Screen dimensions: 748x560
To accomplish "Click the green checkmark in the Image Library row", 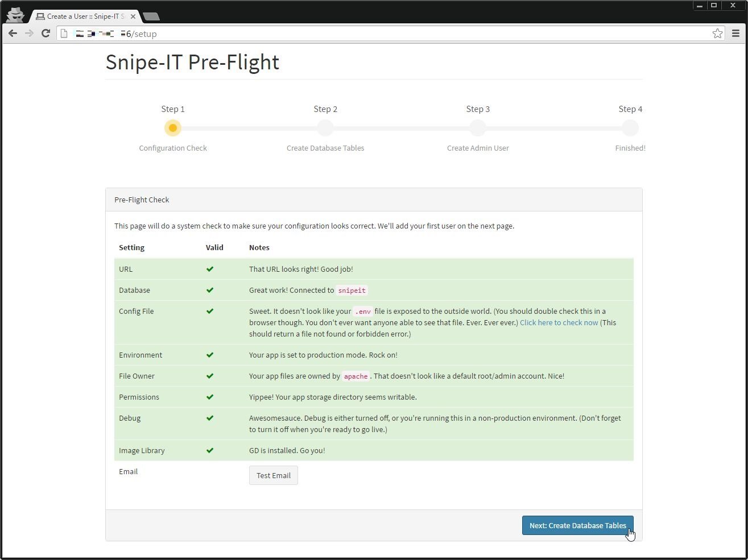I will pos(210,450).
